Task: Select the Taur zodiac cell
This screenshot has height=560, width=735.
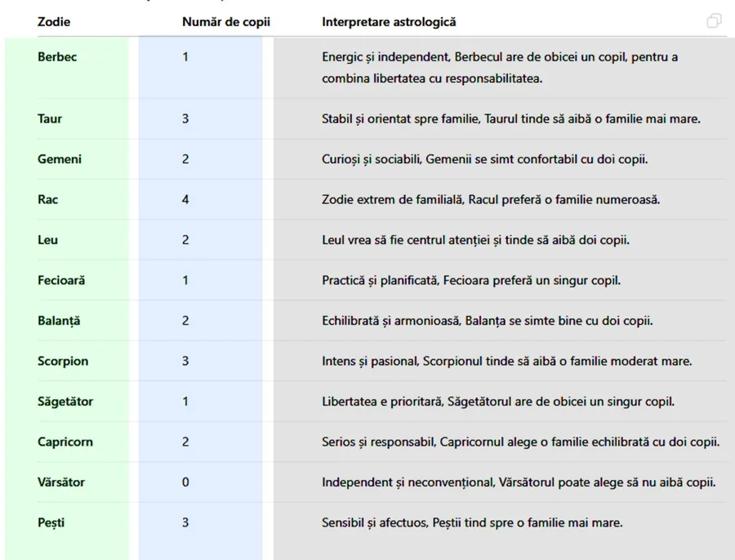Action: pyautogui.click(x=50, y=118)
